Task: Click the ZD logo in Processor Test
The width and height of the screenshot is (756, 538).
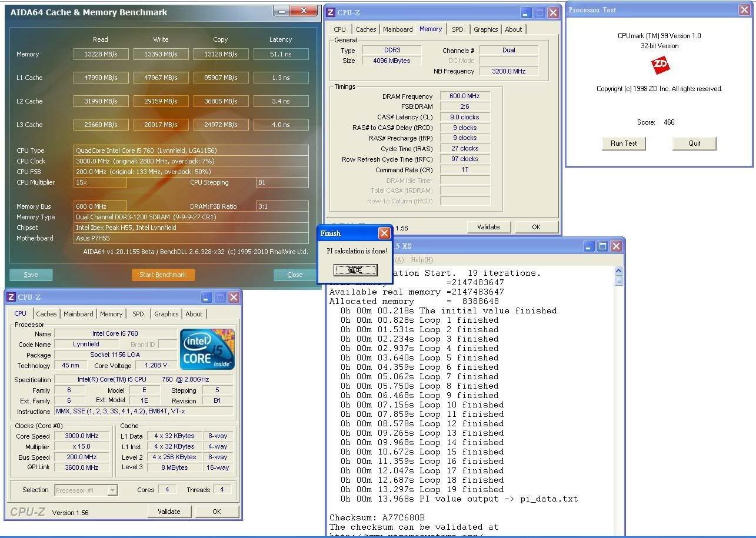Action: pyautogui.click(x=660, y=65)
